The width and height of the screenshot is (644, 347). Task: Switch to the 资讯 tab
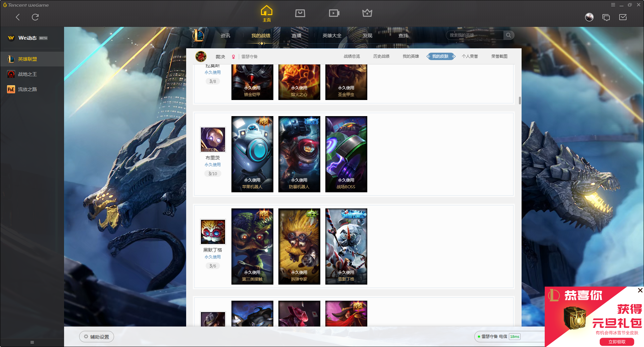(x=225, y=36)
